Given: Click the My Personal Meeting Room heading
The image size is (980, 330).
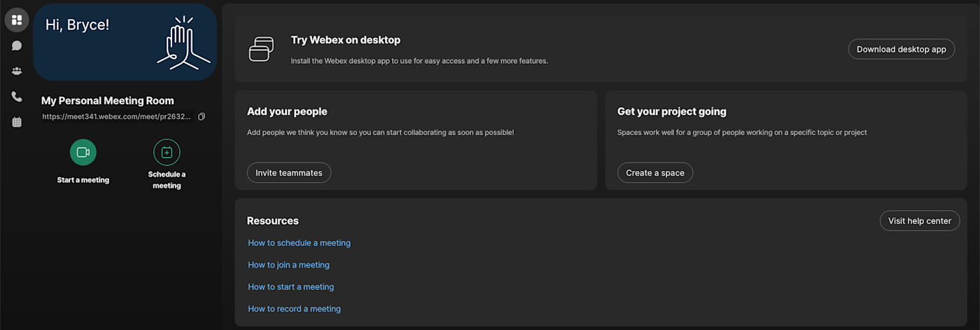Looking at the screenshot, I should pos(107,101).
